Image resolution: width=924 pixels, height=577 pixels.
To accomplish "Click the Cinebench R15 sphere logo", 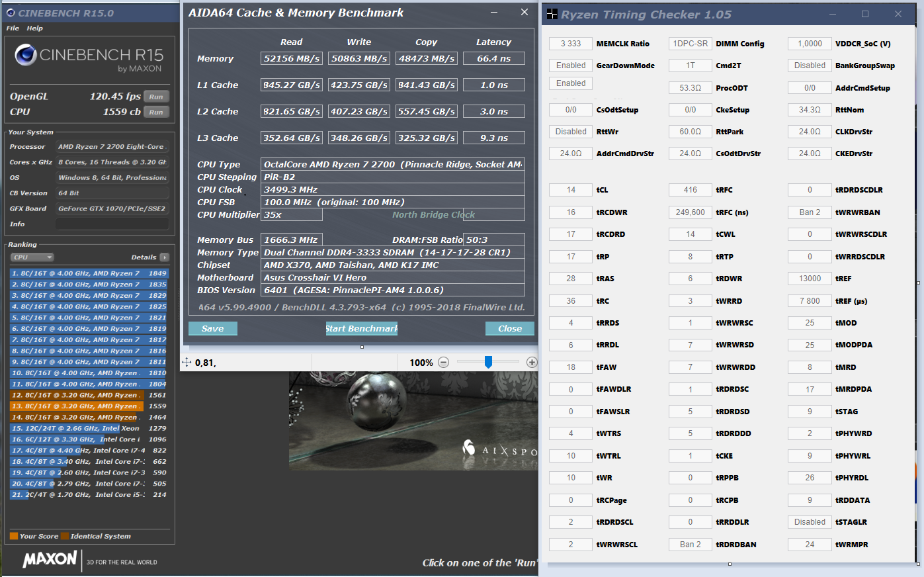I will click(x=25, y=56).
